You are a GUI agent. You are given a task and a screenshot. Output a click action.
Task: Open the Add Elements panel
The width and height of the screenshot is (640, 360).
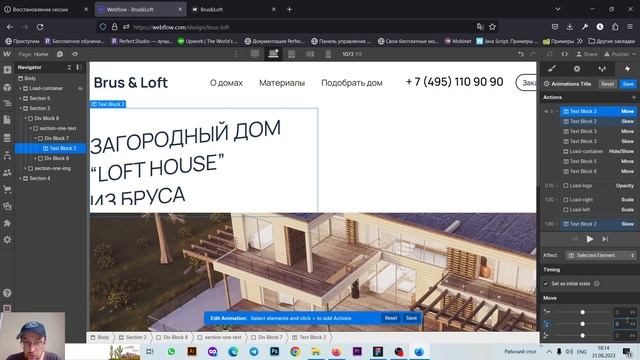pos(7,70)
